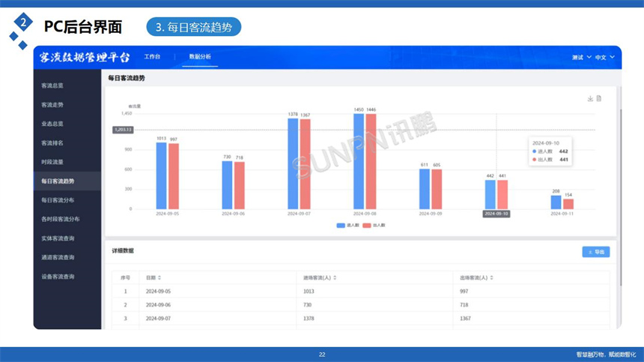644x362 pixels.
Task: Sort table by 进场客流(人) column arrows
Action: 335,278
